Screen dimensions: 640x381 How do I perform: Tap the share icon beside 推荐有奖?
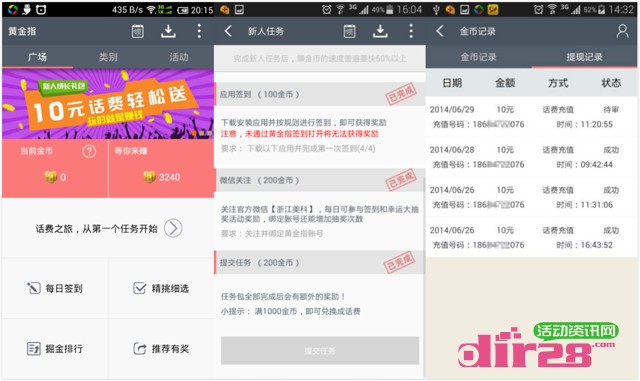140,349
